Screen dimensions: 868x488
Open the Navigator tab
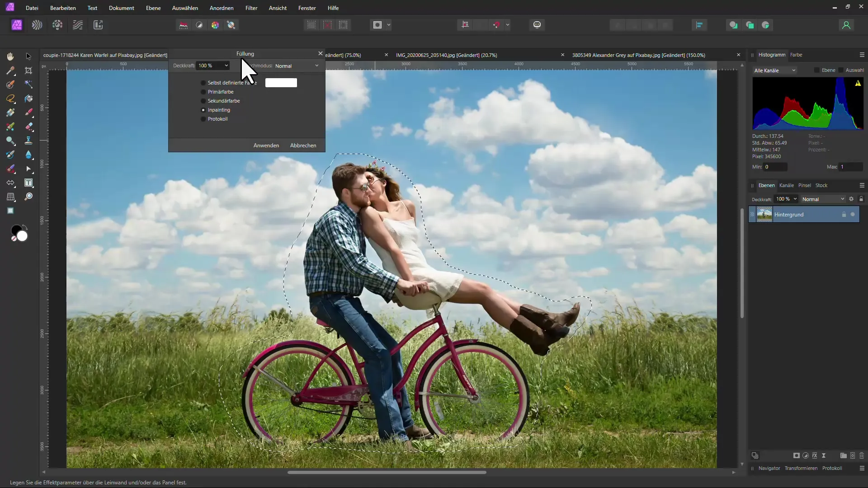click(x=769, y=468)
